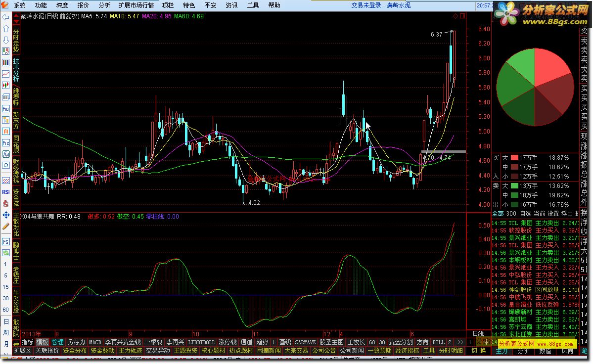Open the 分析 menu

pos(104,5)
